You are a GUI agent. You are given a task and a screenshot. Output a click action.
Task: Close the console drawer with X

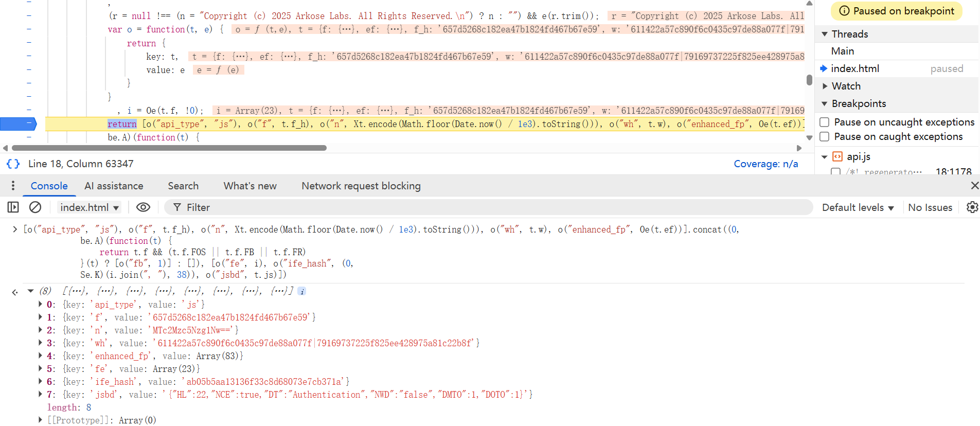[x=974, y=186]
